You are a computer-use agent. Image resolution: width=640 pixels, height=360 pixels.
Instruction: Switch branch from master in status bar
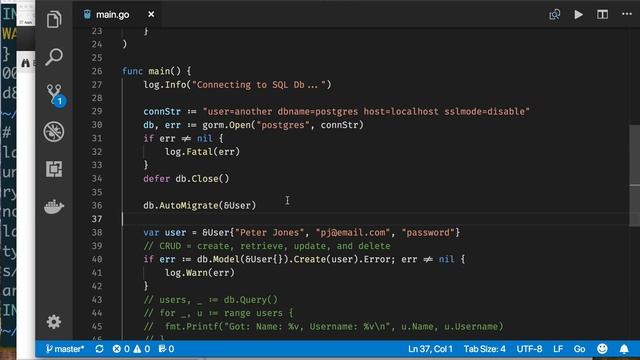coord(64,349)
